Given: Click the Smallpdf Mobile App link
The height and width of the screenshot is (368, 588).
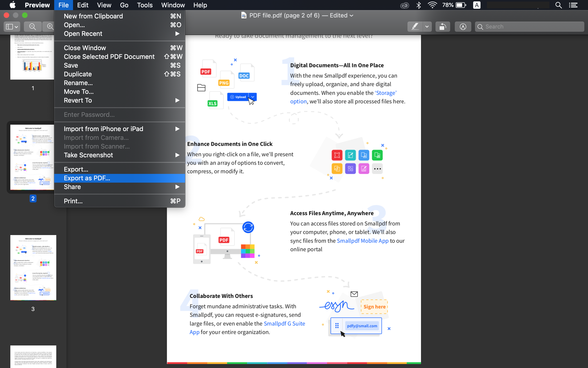Looking at the screenshot, I should coord(362,241).
